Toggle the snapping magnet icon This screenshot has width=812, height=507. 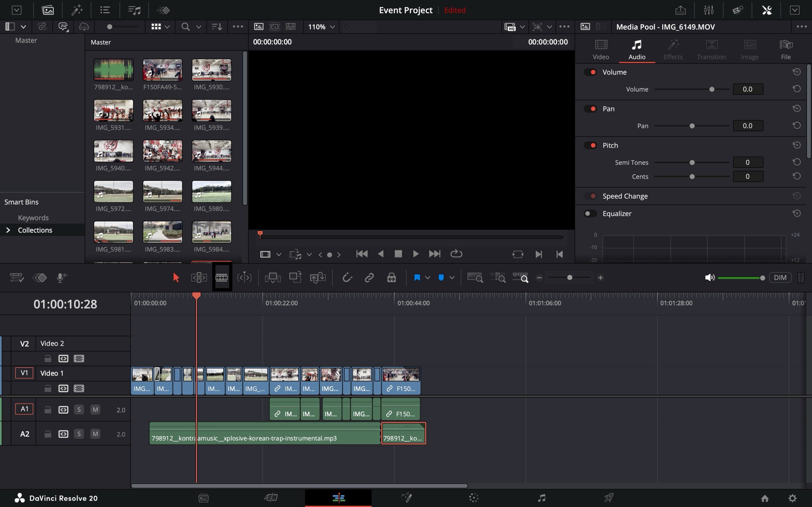pyautogui.click(x=347, y=277)
